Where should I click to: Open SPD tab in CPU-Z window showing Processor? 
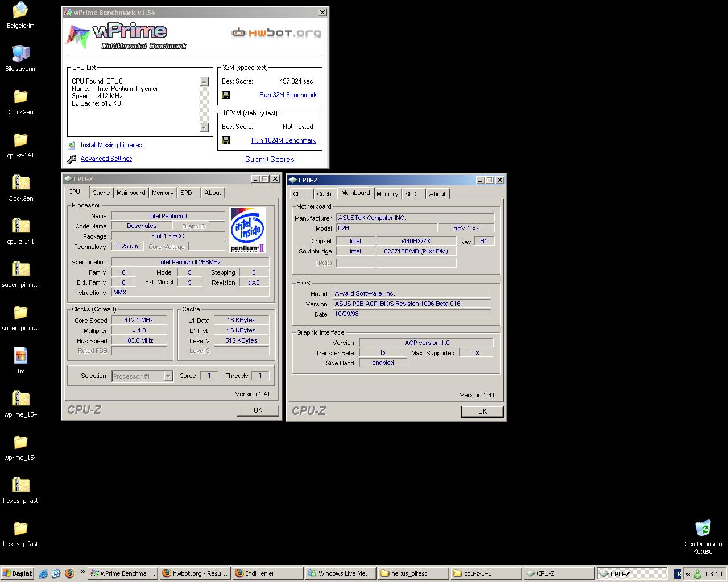186,193
